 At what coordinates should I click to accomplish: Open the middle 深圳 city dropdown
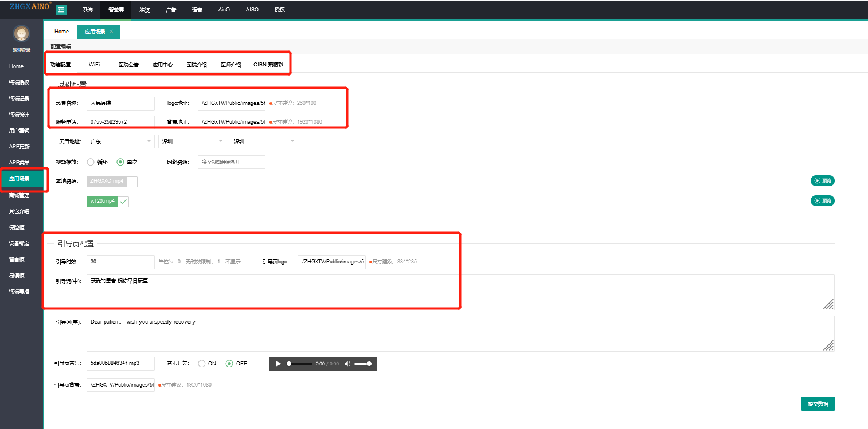click(x=192, y=141)
